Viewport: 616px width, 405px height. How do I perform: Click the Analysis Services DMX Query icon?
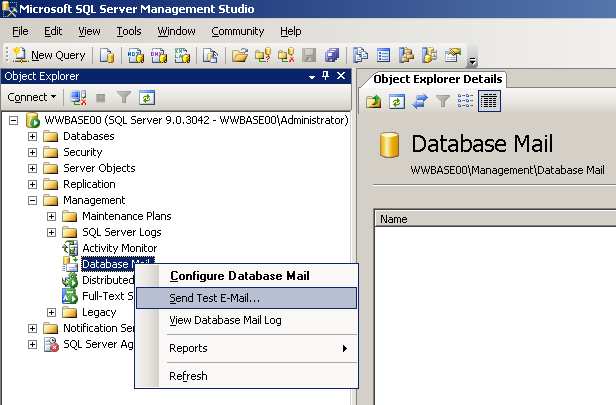[x=159, y=55]
